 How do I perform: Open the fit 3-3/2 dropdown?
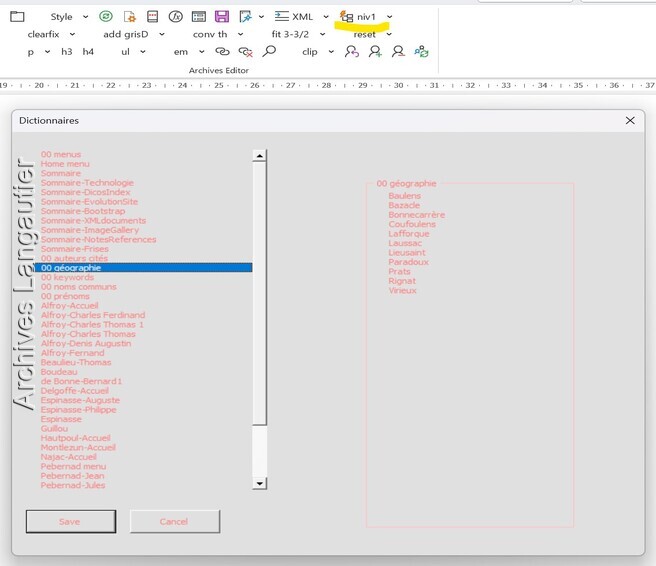[323, 34]
